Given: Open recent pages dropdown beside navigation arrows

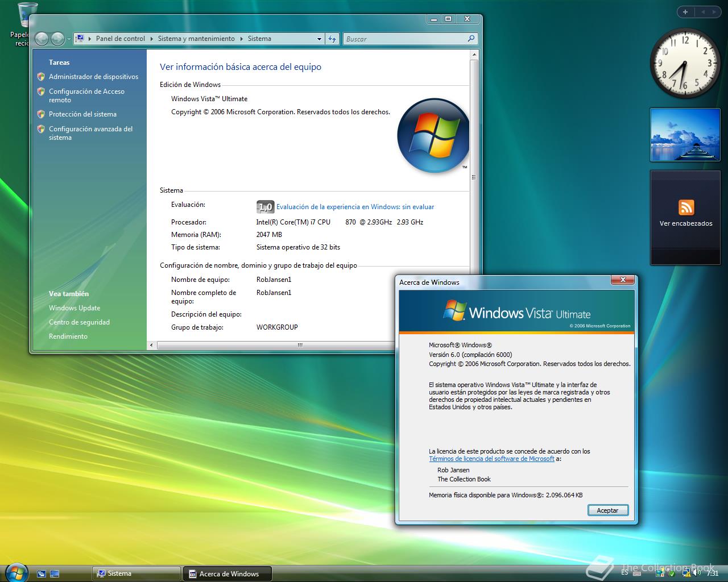Looking at the screenshot, I should pyautogui.click(x=69, y=39).
